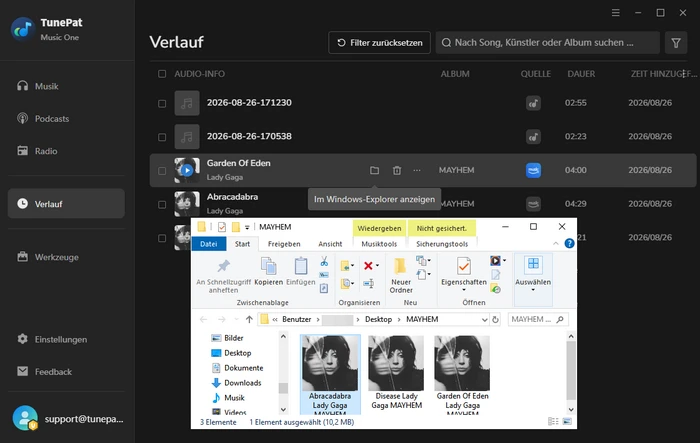This screenshot has height=443, width=700.
Task: Open the Musiktools tab
Action: coord(379,244)
